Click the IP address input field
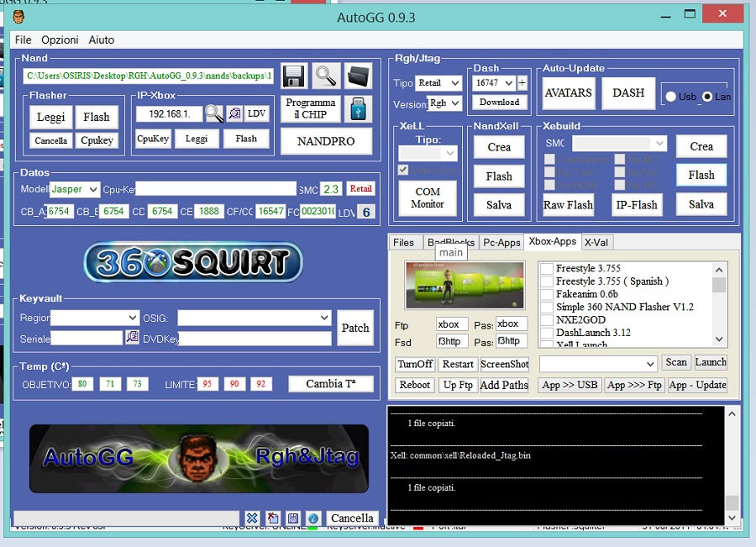This screenshot has height=547, width=756. coord(169,113)
